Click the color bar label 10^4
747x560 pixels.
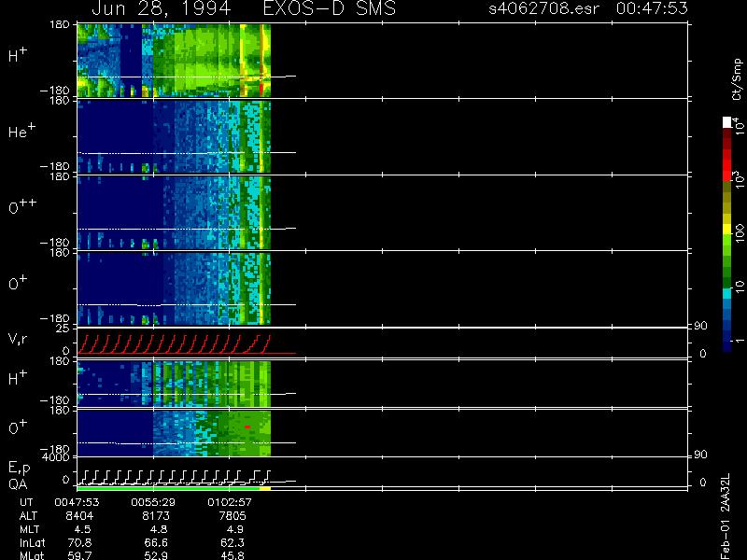point(739,124)
